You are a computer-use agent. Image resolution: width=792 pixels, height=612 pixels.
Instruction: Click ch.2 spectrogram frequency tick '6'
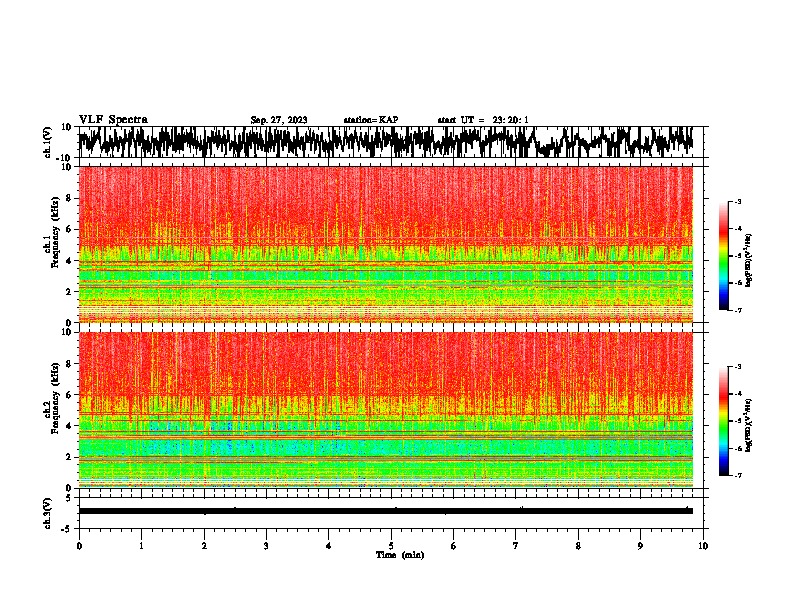tap(69, 395)
